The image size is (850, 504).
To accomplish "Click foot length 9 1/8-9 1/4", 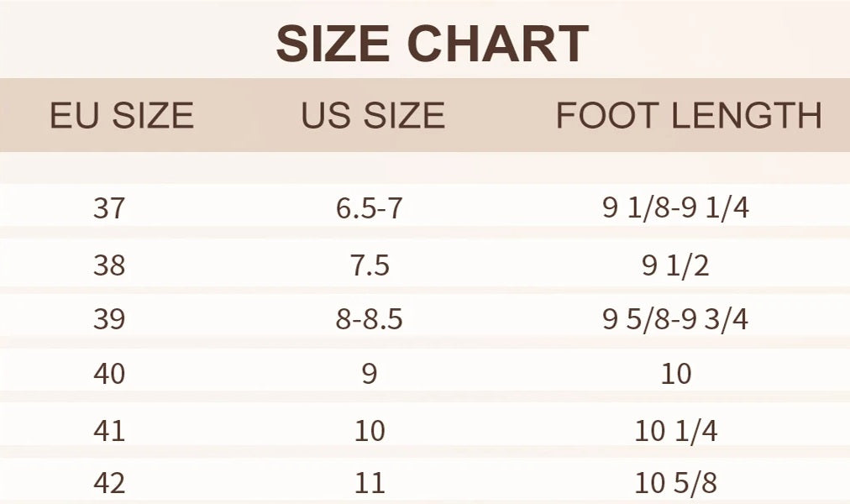I will click(x=675, y=207).
